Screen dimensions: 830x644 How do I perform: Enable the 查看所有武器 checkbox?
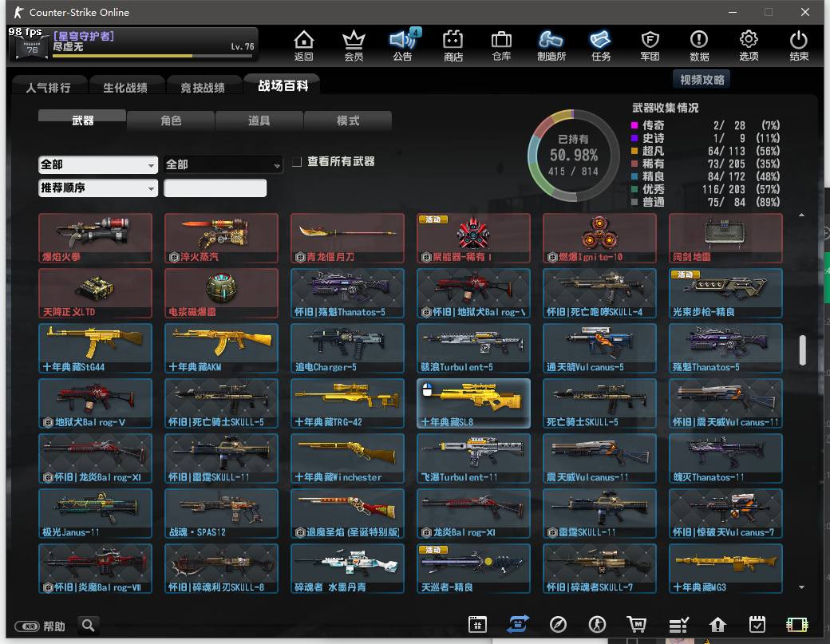click(x=297, y=161)
